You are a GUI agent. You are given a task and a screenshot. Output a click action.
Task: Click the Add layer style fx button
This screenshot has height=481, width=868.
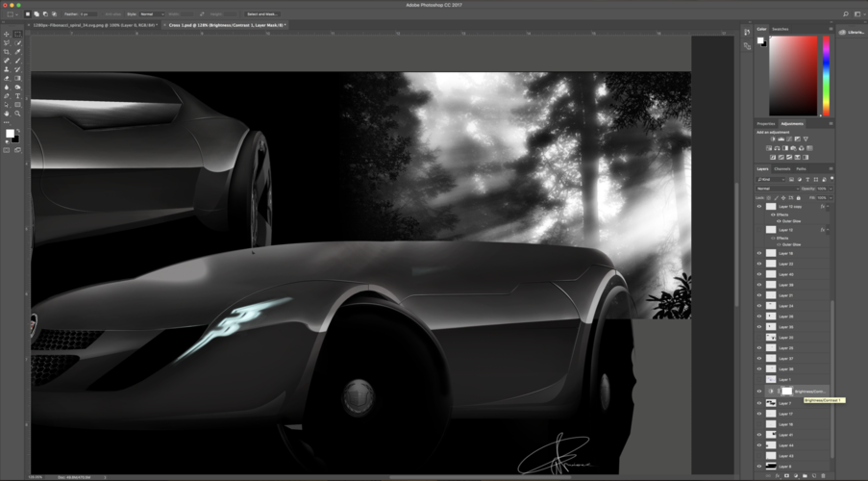pyautogui.click(x=778, y=475)
